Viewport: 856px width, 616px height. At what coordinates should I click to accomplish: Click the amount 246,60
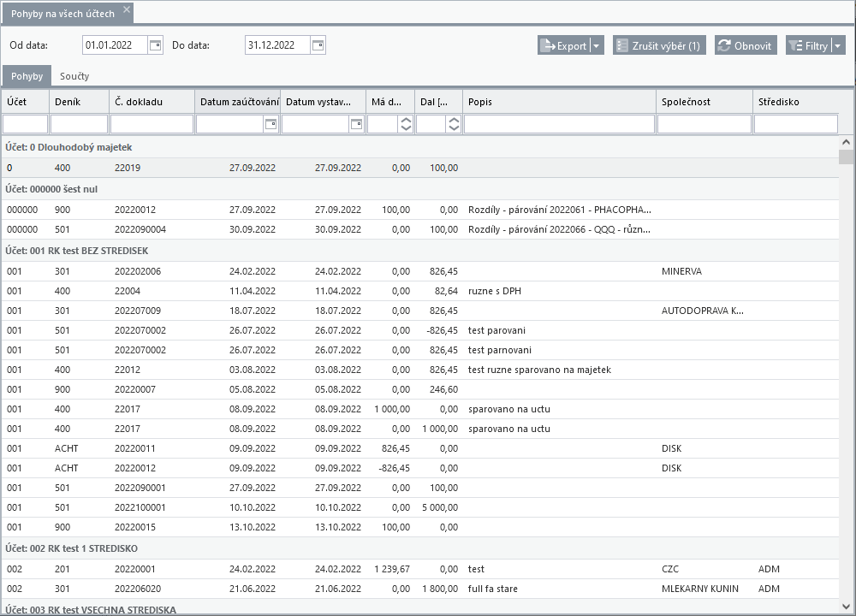point(443,389)
